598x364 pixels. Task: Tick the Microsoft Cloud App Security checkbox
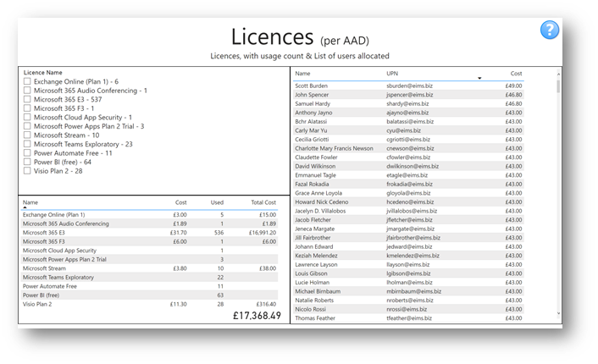click(x=27, y=117)
